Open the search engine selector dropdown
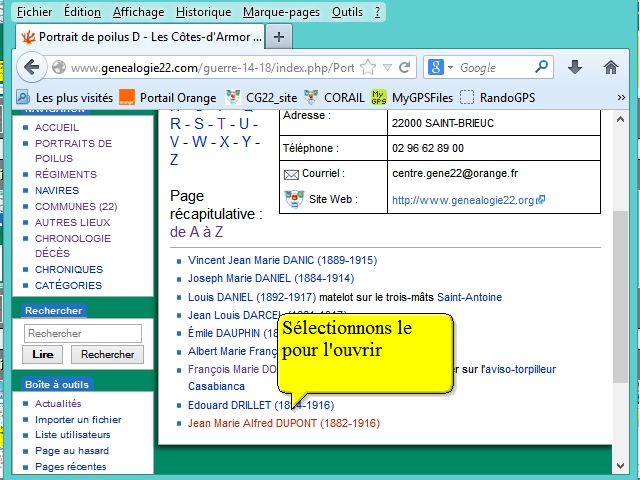The height and width of the screenshot is (480, 640). [450, 67]
